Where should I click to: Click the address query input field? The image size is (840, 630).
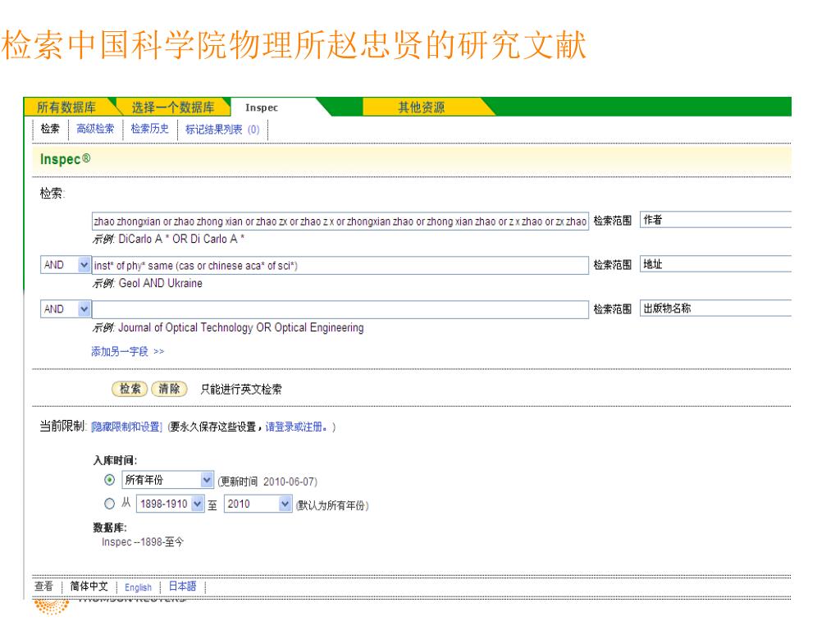(340, 265)
